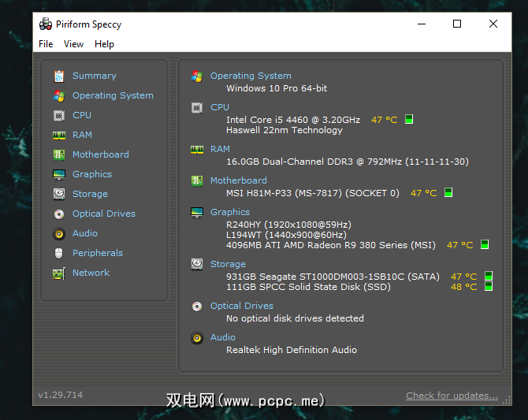Image resolution: width=528 pixels, height=420 pixels.
Task: Open the RAM section in sidebar
Action: tap(82, 135)
